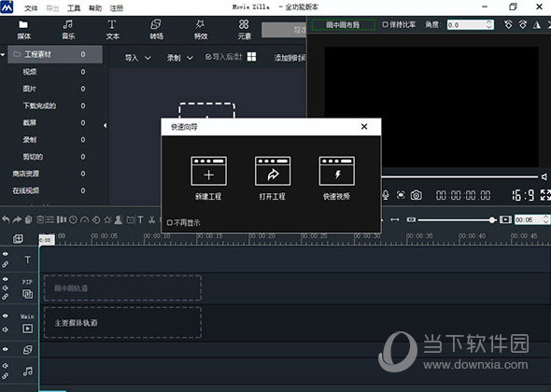The height and width of the screenshot is (392, 551).
Task: Open the 注册 menu
Action: coord(117,7)
